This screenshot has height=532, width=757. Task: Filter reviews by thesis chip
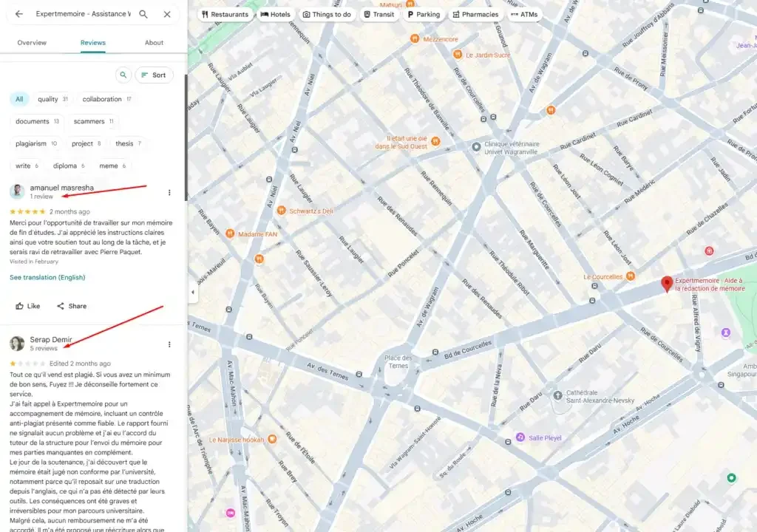point(128,143)
